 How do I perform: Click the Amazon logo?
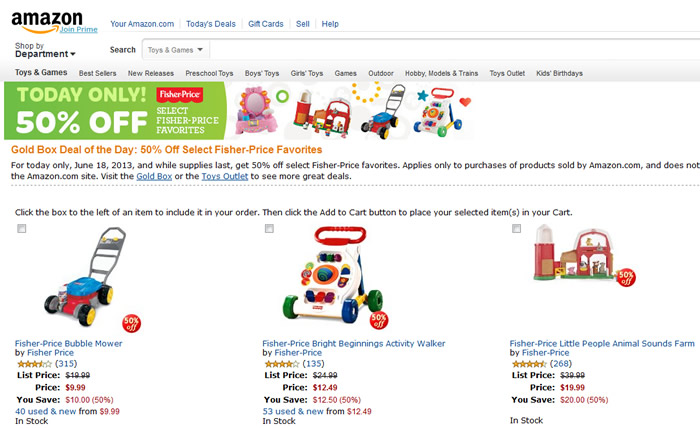point(47,22)
